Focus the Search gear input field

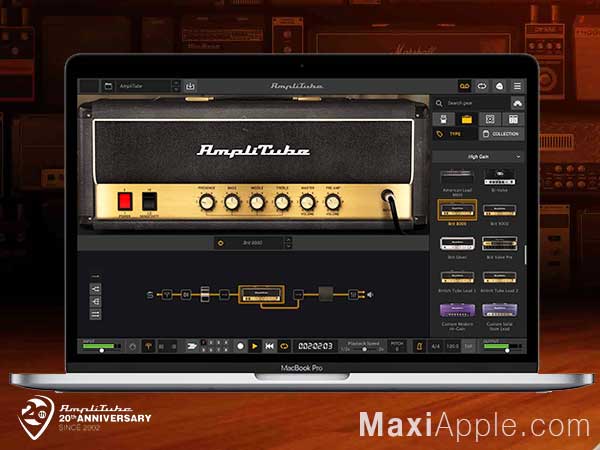(x=471, y=103)
